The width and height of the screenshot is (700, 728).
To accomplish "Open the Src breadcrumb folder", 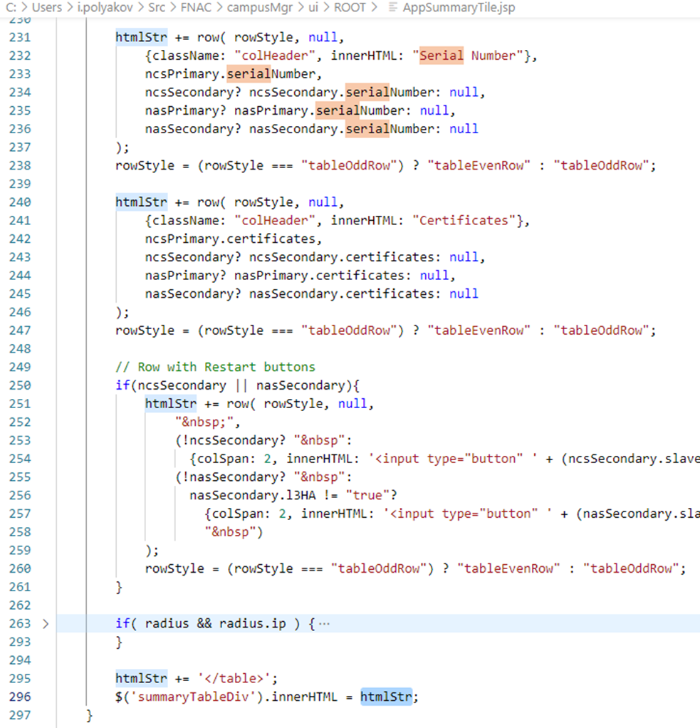I will 157,7.
